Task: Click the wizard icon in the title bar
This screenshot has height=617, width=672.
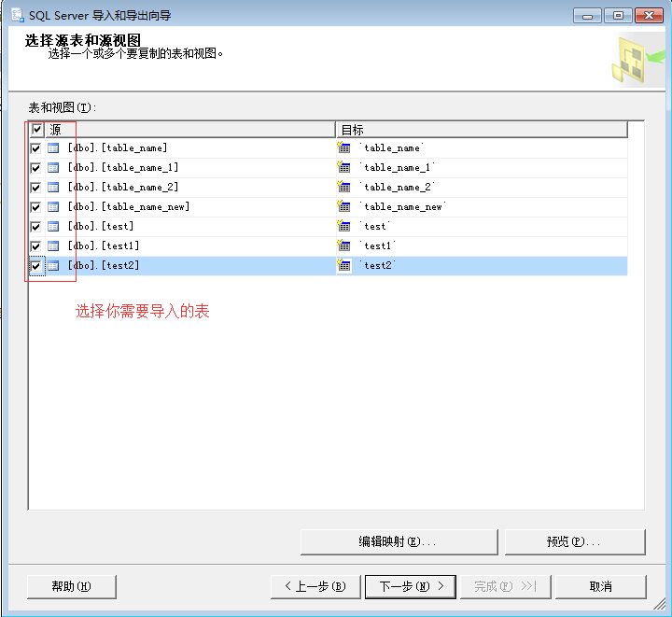Action: (18, 16)
